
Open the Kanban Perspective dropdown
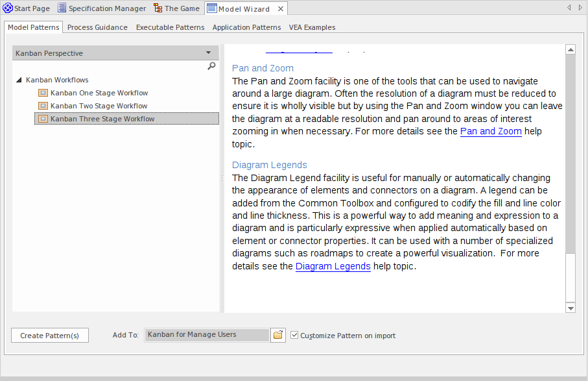[208, 53]
